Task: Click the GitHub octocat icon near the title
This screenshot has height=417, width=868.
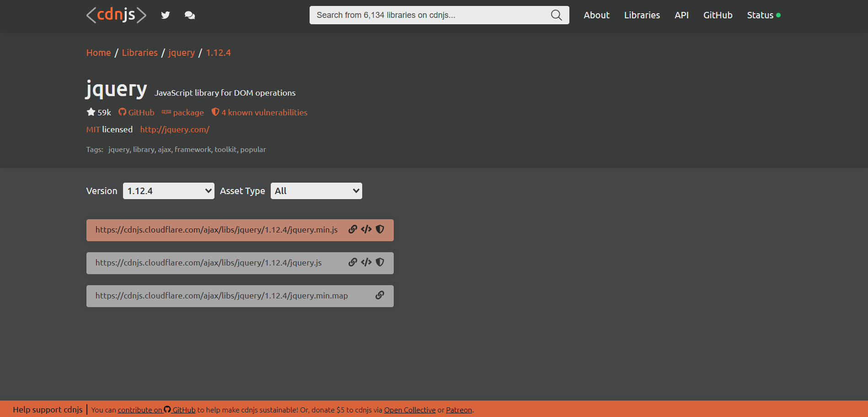Action: (x=122, y=112)
